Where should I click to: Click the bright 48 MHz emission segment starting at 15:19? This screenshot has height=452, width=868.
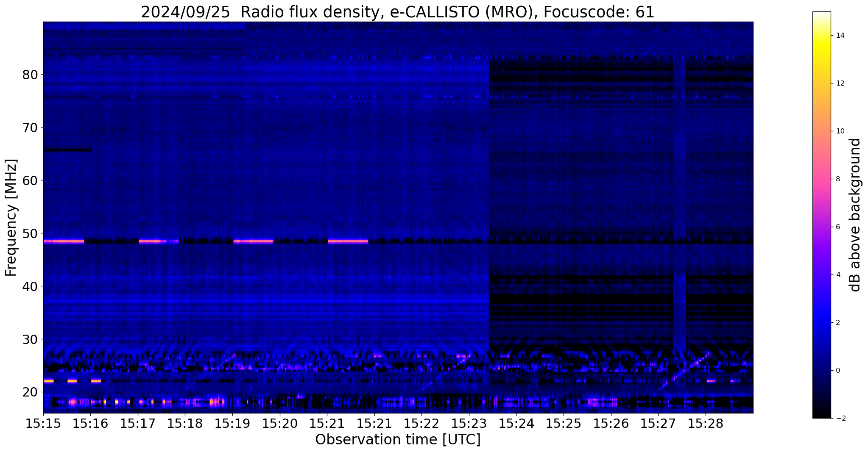point(254,241)
